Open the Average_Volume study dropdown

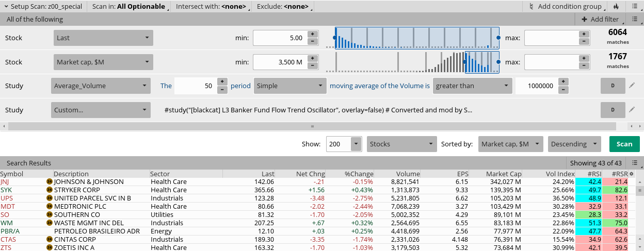click(x=100, y=86)
